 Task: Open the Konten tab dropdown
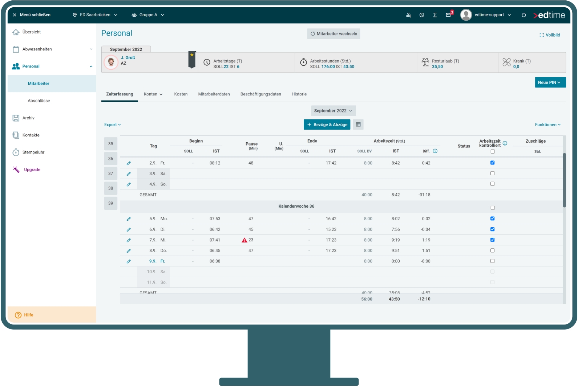click(153, 94)
